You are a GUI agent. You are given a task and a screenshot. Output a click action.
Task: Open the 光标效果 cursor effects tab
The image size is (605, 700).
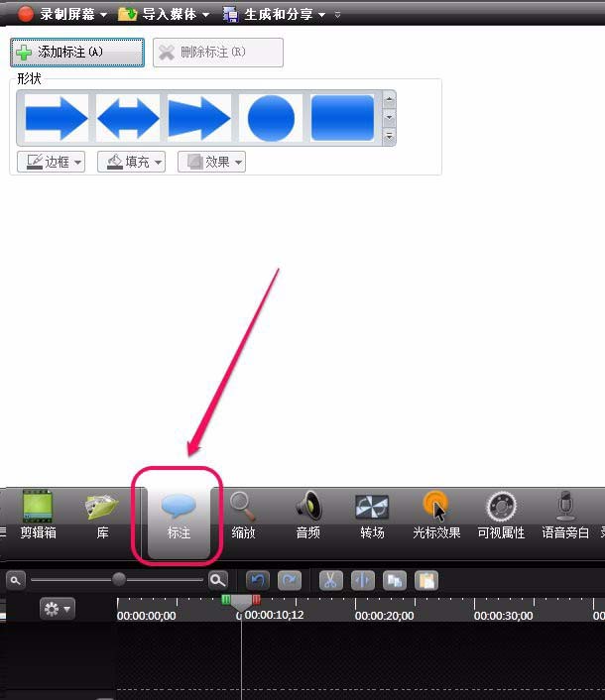pyautogui.click(x=436, y=516)
